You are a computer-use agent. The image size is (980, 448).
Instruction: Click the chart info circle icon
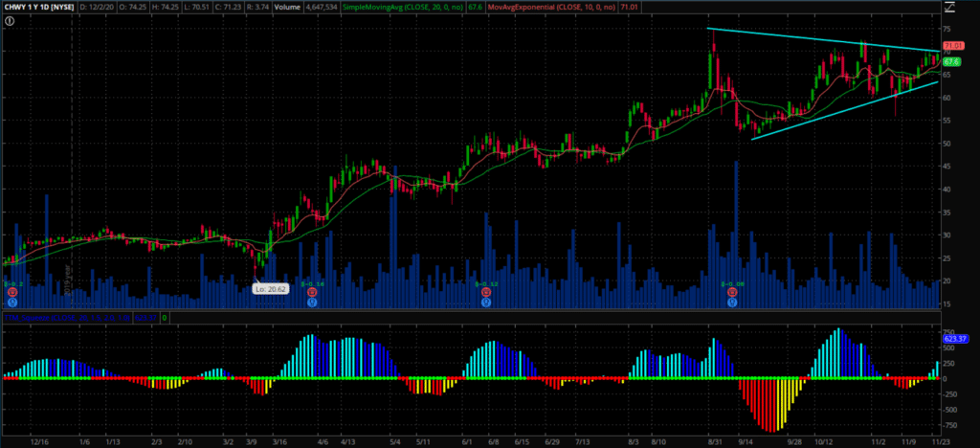point(10,21)
